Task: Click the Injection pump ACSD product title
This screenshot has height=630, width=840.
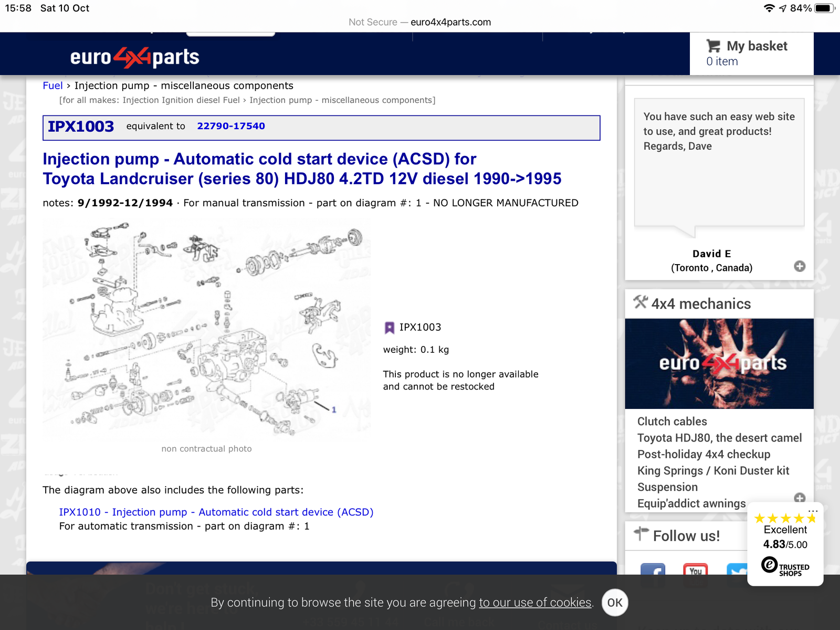Action: click(302, 169)
